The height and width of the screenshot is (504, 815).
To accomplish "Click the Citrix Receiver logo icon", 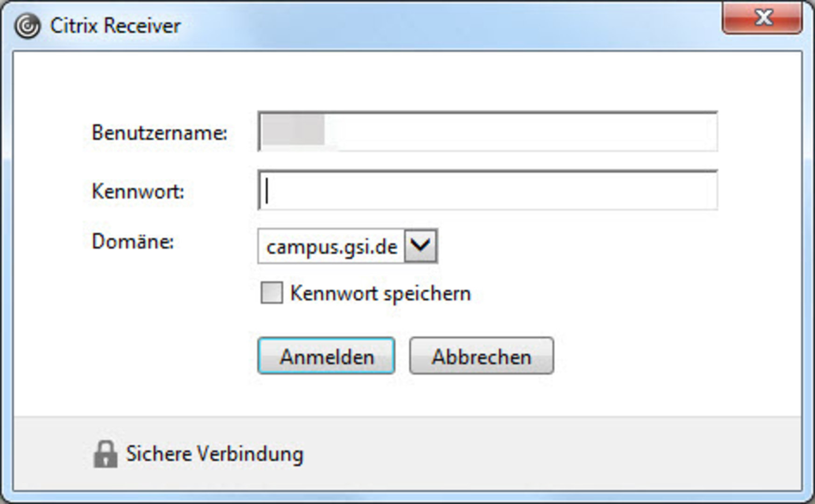I will pos(27,26).
